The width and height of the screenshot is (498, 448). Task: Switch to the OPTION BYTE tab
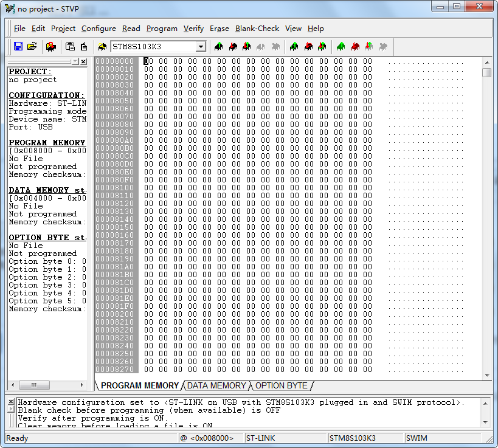coord(282,385)
